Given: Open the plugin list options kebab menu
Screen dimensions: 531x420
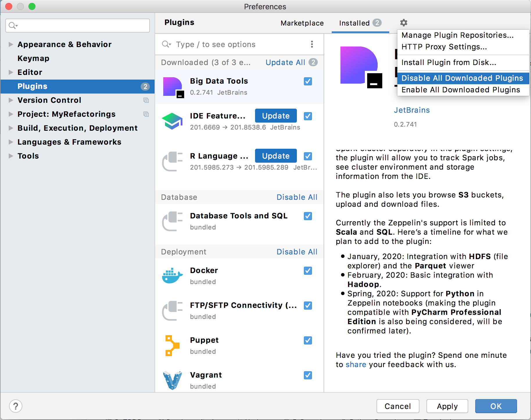Looking at the screenshot, I should click(x=312, y=44).
